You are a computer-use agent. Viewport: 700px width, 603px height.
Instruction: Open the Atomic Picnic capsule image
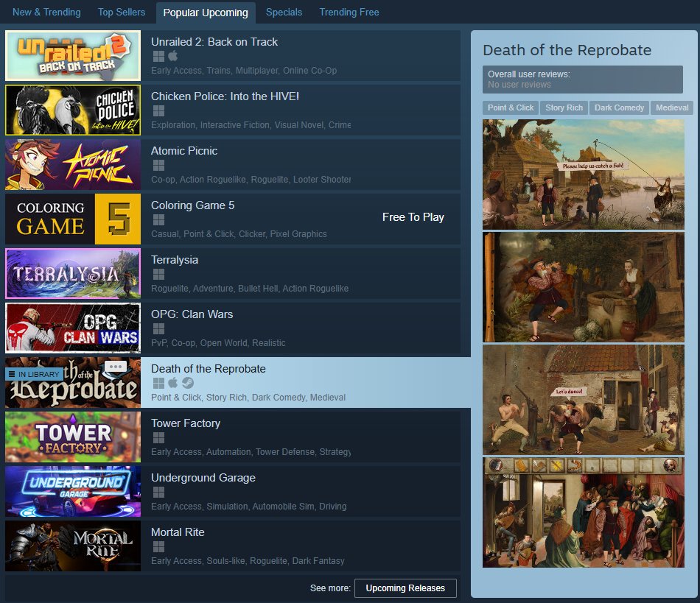(73, 165)
